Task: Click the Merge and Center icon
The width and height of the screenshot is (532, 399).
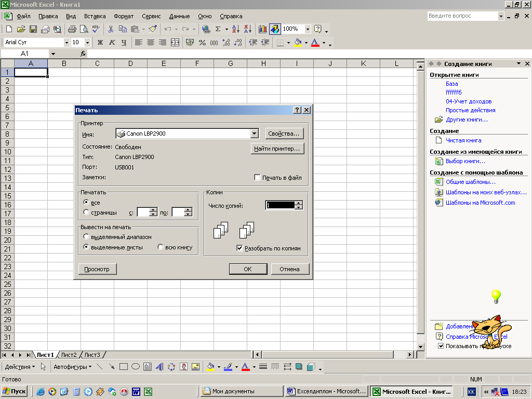Action: click(175, 43)
